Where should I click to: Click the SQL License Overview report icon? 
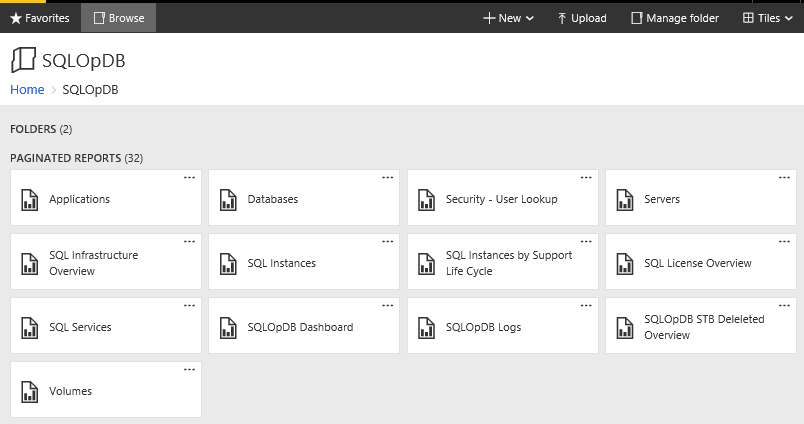[x=625, y=263]
